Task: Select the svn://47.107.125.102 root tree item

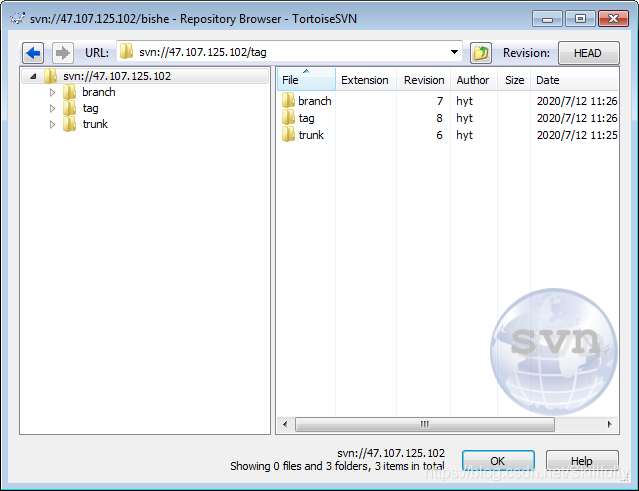Action: pyautogui.click(x=117, y=76)
